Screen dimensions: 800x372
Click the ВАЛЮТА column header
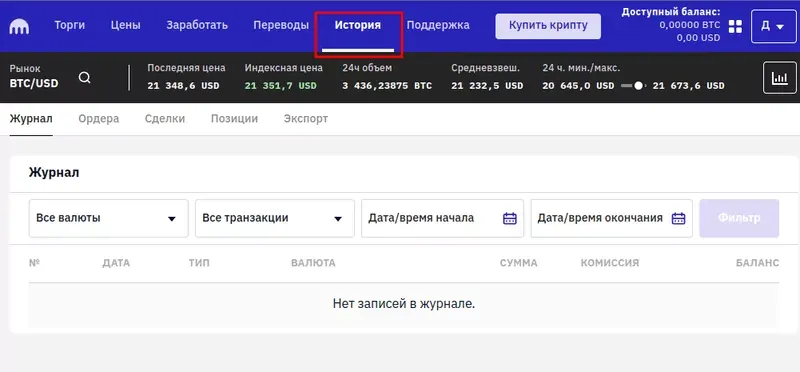tap(313, 263)
